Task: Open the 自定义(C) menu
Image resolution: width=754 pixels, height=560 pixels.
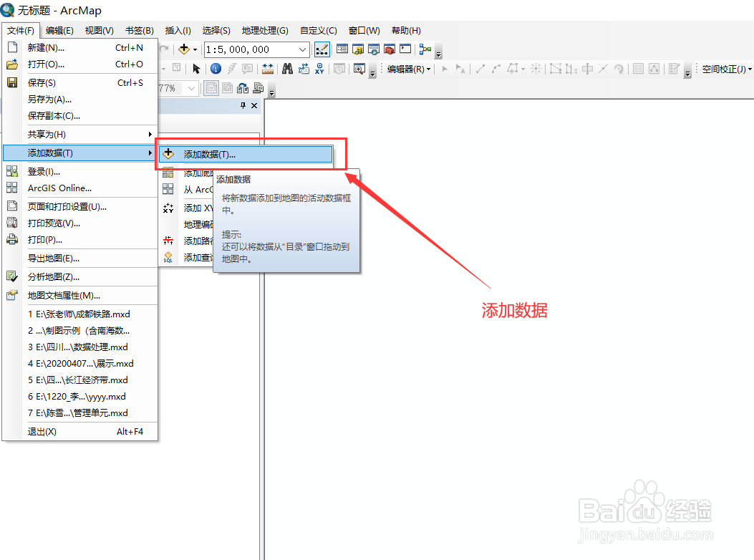Action: [x=319, y=31]
